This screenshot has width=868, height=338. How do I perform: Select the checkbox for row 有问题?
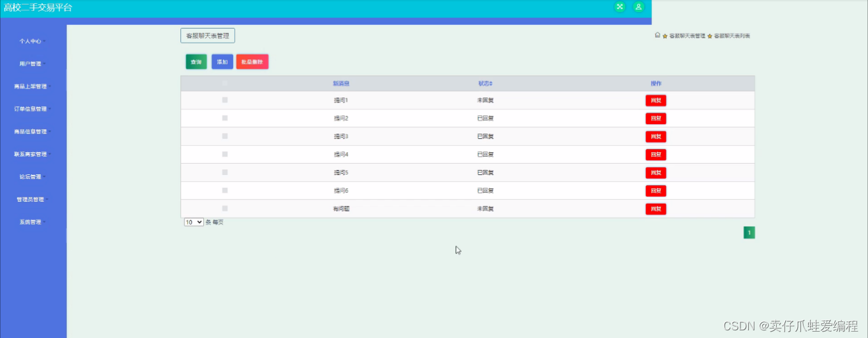pos(225,208)
